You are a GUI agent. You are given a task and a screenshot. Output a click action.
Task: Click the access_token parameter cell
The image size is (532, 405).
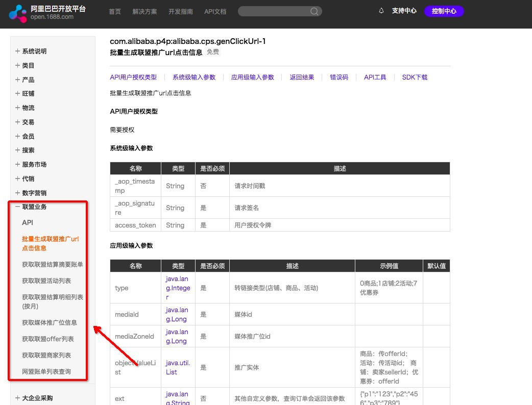(135, 225)
